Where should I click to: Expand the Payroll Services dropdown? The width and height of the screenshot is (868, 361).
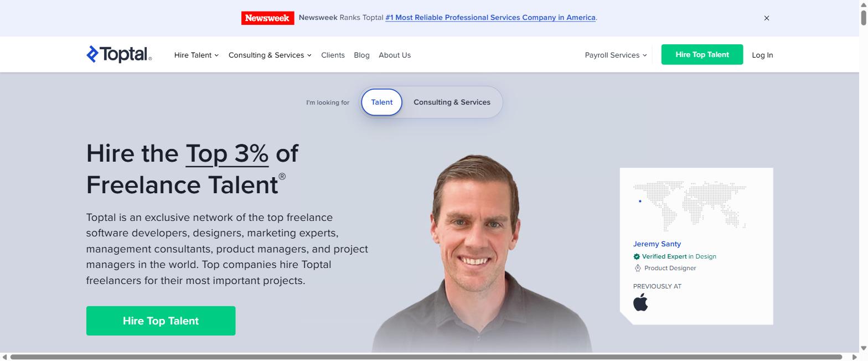point(616,55)
